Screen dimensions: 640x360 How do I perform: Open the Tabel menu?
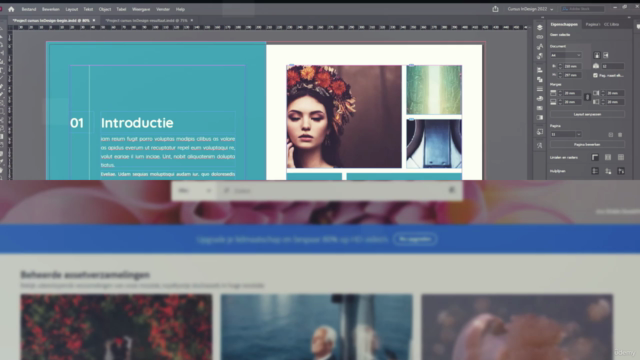pyautogui.click(x=121, y=9)
